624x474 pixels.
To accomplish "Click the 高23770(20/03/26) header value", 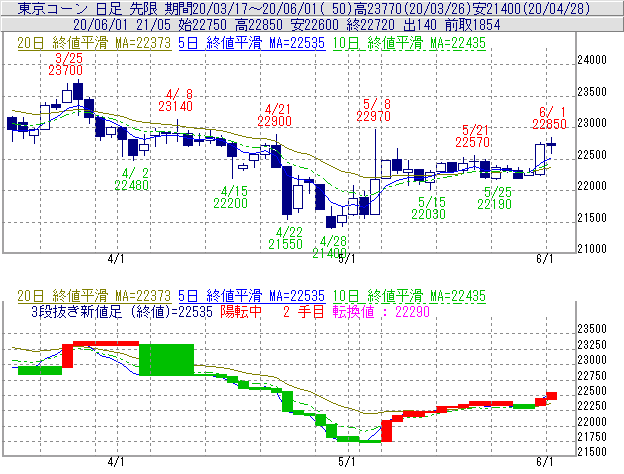I will point(413,8).
